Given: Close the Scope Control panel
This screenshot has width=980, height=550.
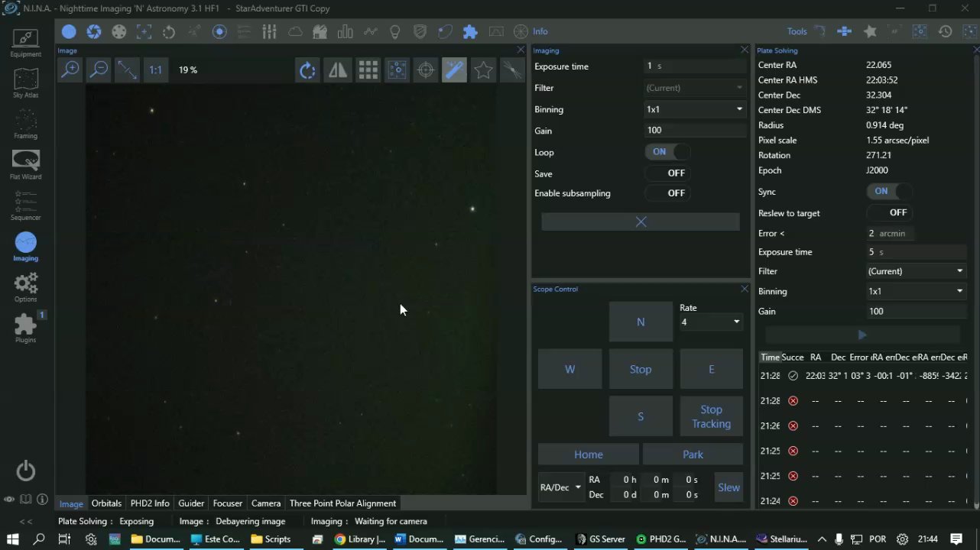Looking at the screenshot, I should (745, 289).
